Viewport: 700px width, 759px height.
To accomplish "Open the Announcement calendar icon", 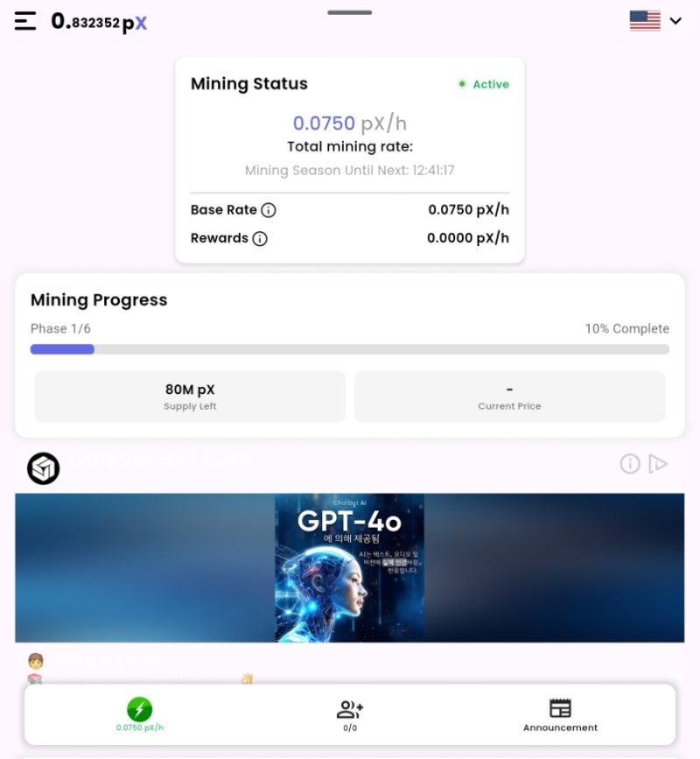I will click(x=560, y=708).
